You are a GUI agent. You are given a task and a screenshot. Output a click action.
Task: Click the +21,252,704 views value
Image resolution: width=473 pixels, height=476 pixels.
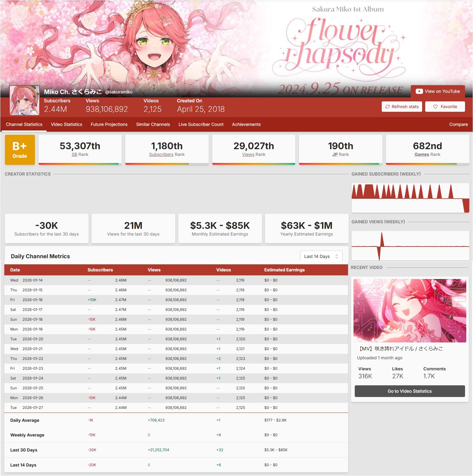(x=158, y=450)
